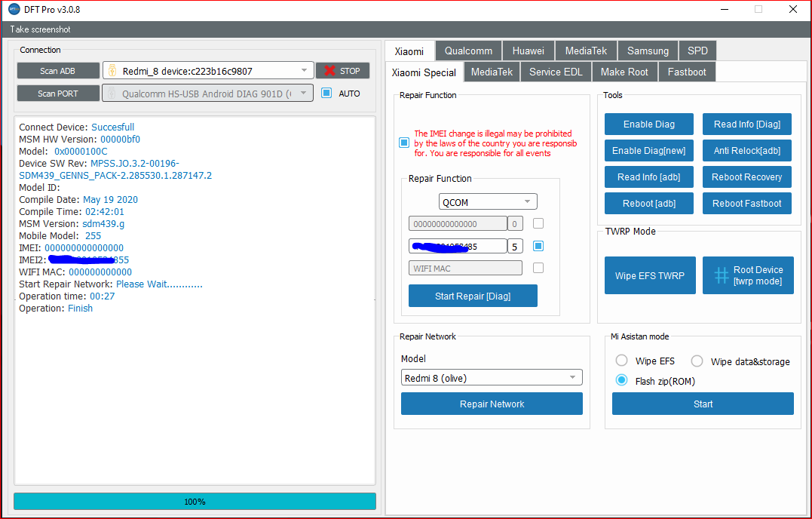Click the Enable Diag[new] button

649,151
